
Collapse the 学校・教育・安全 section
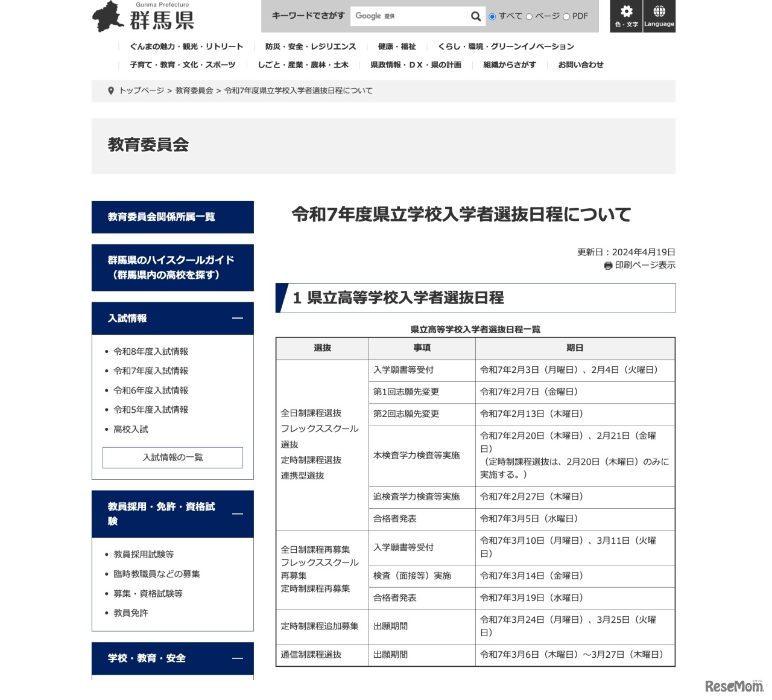[238, 658]
